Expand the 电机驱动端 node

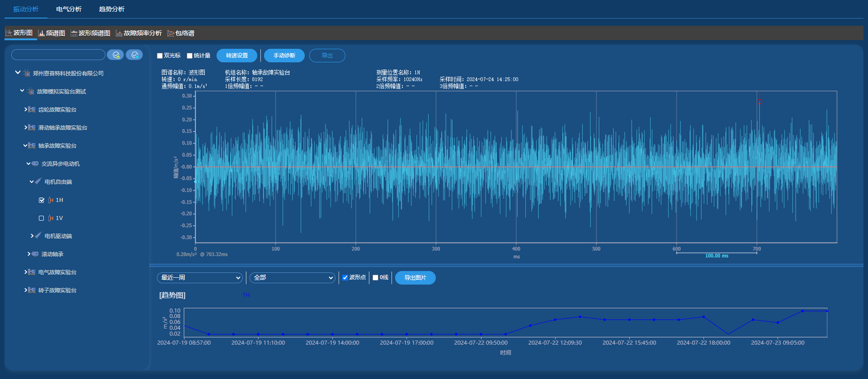point(32,236)
